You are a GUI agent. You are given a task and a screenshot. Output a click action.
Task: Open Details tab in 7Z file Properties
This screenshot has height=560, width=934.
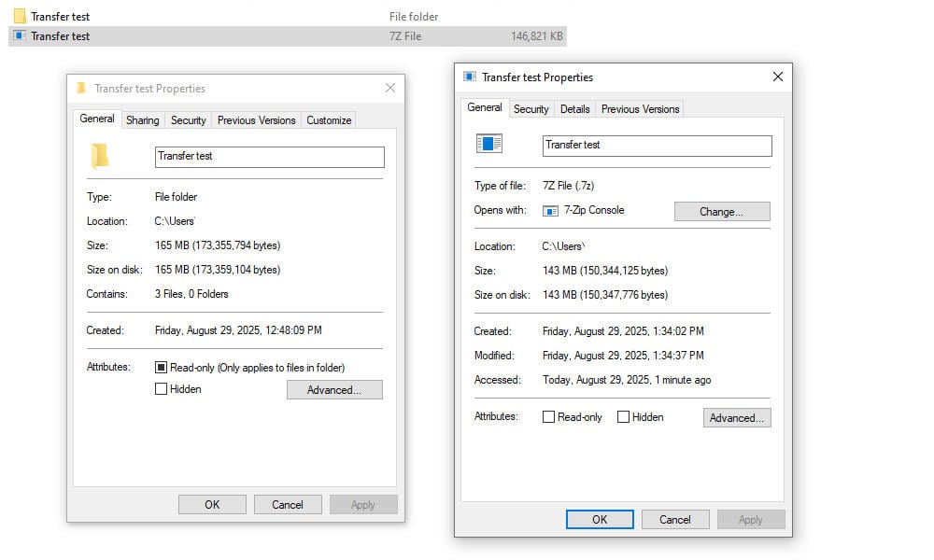click(574, 109)
